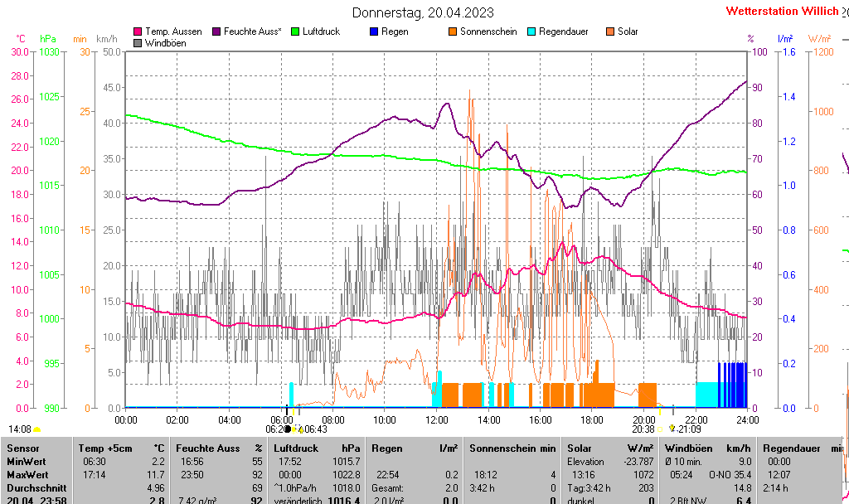
Task: Click the Regendauer table header
Action: 792,448
